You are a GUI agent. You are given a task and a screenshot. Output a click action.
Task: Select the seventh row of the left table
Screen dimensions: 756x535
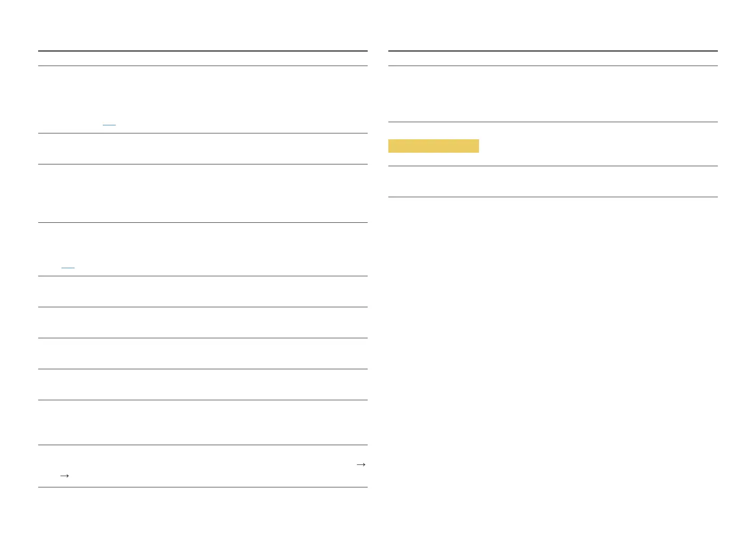click(x=202, y=354)
